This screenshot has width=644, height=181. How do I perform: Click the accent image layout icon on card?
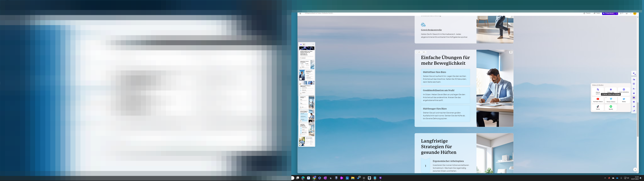coord(511,52)
